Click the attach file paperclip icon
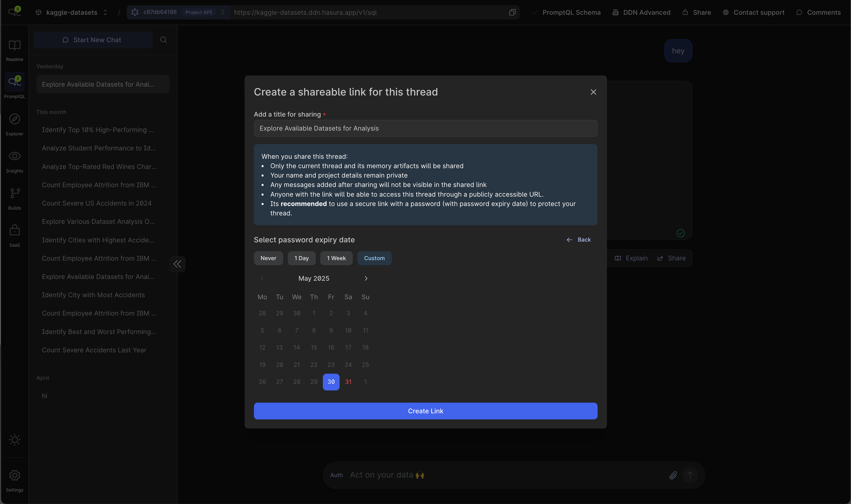This screenshot has height=504, width=851. click(x=673, y=475)
